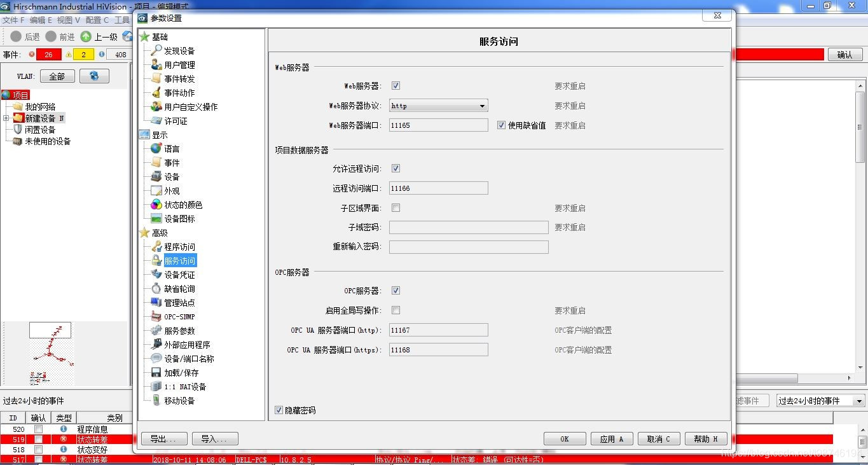Open 外观 appearance icon
The height and width of the screenshot is (465, 868).
156,191
